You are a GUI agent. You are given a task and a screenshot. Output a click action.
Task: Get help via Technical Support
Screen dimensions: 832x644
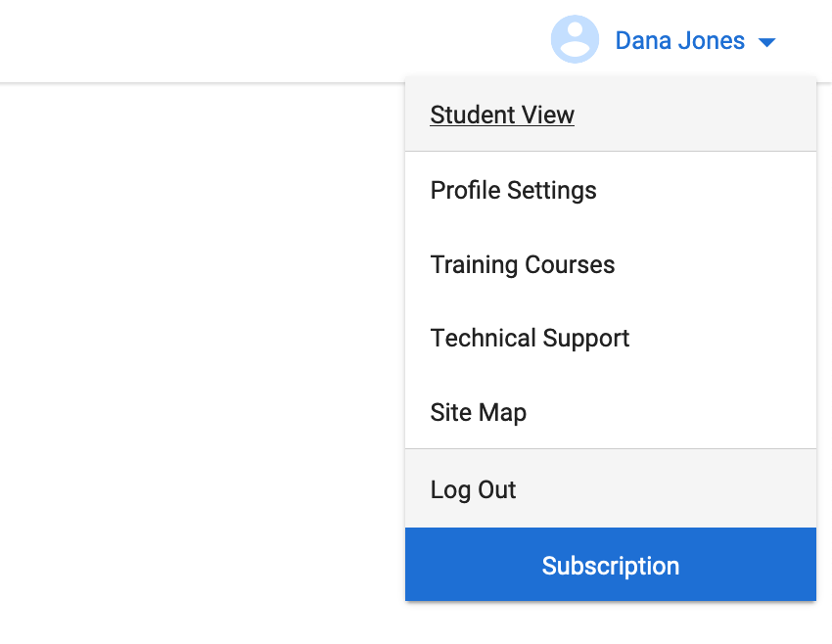pyautogui.click(x=611, y=338)
